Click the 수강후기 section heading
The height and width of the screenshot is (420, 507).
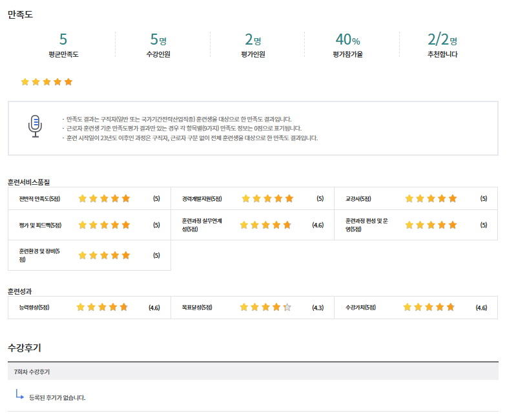(x=25, y=348)
